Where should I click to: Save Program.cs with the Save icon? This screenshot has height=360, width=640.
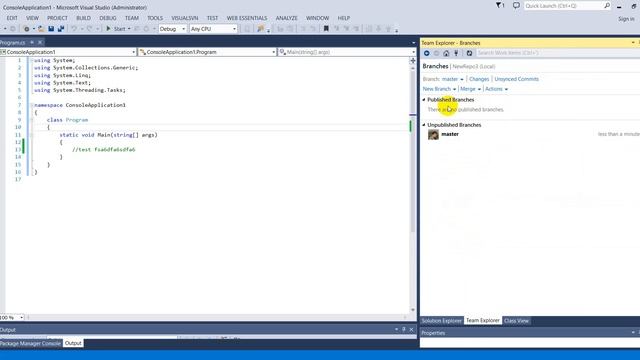click(x=51, y=29)
